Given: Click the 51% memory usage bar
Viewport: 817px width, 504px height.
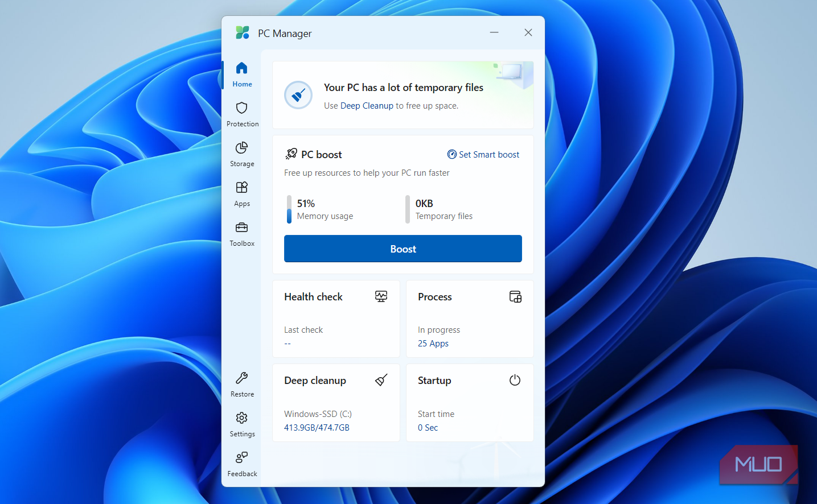Looking at the screenshot, I should tap(289, 209).
